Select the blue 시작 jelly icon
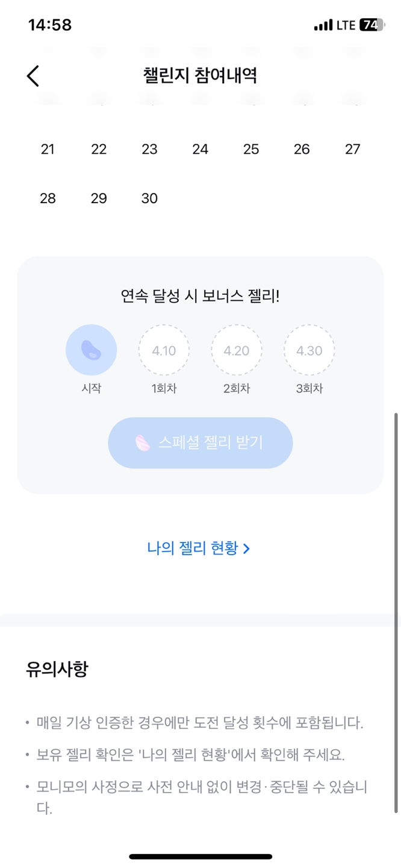Screen dimensions: 401x868 [91, 350]
